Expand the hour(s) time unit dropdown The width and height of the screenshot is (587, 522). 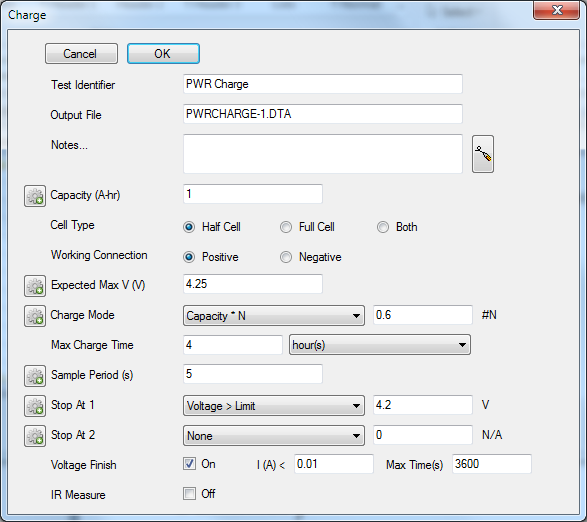pos(380,345)
